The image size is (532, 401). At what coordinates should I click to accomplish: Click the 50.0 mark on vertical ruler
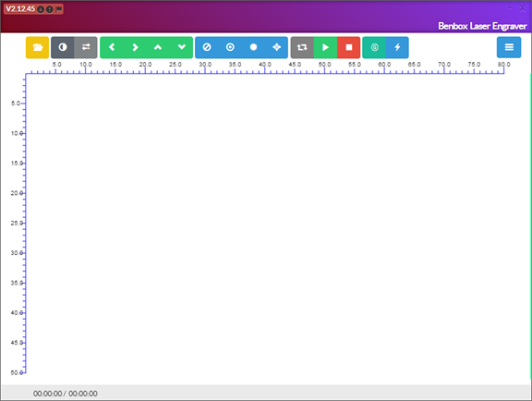point(17,372)
